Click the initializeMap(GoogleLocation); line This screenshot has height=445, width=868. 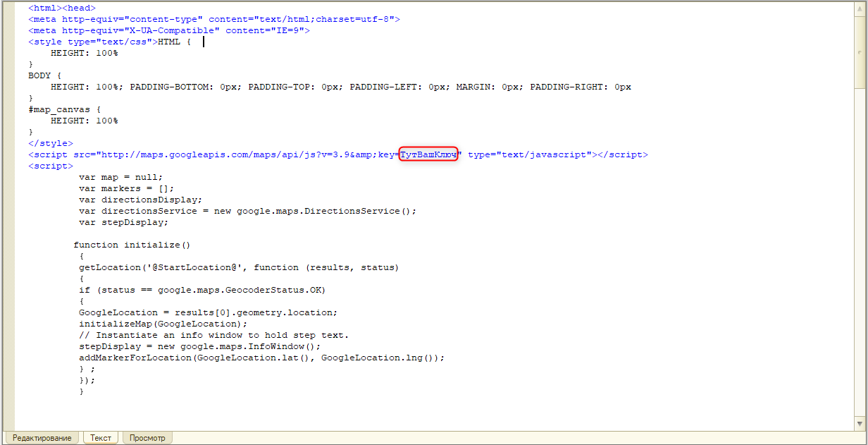coord(163,324)
